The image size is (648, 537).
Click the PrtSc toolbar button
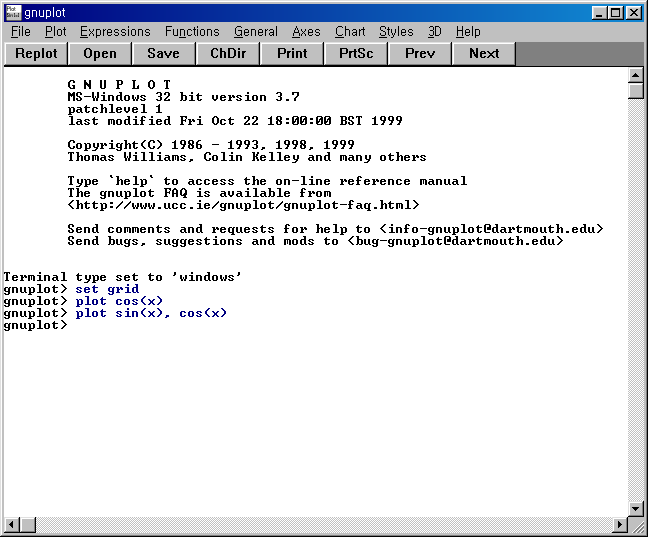click(356, 54)
